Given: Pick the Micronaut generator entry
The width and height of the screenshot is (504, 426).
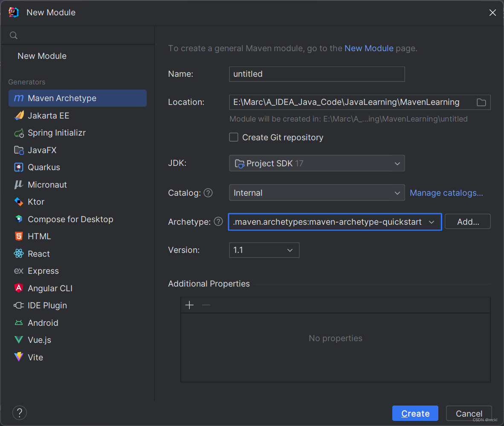Looking at the screenshot, I should [78, 185].
